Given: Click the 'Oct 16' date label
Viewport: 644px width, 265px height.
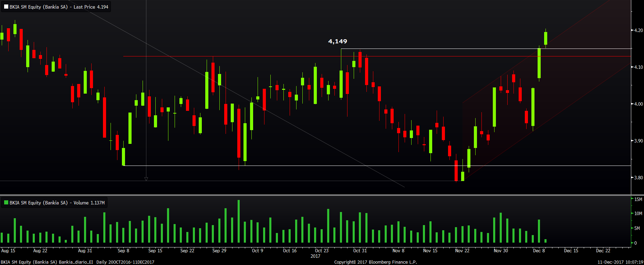Looking at the screenshot, I should click(x=290, y=251).
